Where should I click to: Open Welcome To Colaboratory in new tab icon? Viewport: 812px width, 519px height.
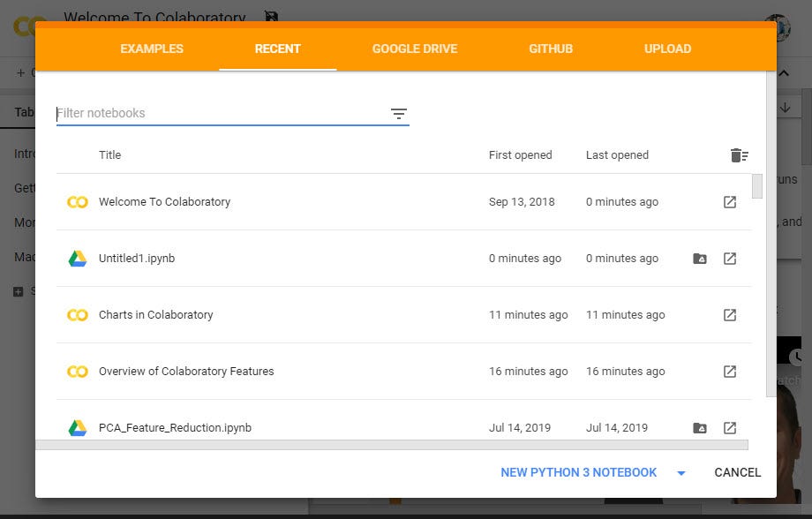730,202
